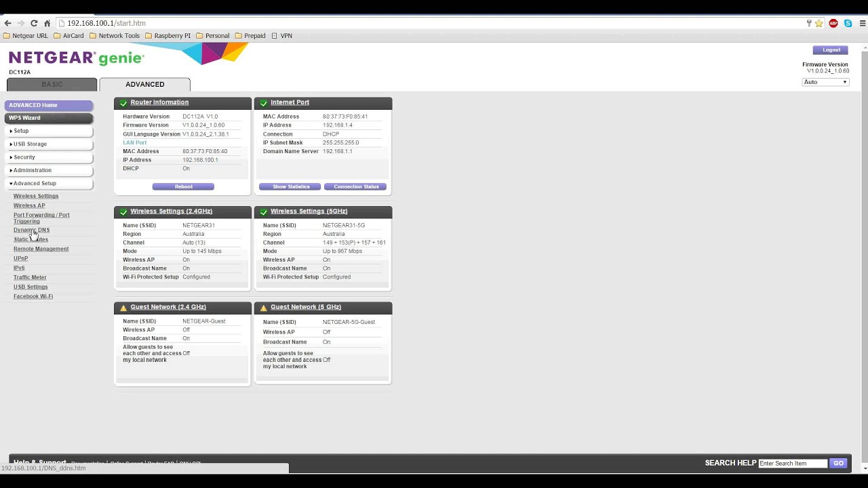The height and width of the screenshot is (488, 868).
Task: Click the saved password key icon
Action: pyautogui.click(x=809, y=23)
